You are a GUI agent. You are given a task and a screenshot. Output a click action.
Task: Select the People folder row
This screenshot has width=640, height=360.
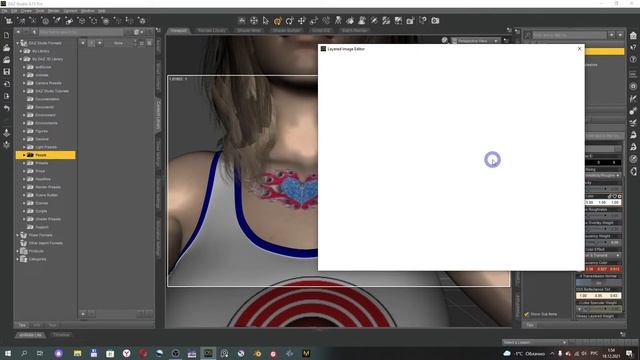[x=46, y=155]
